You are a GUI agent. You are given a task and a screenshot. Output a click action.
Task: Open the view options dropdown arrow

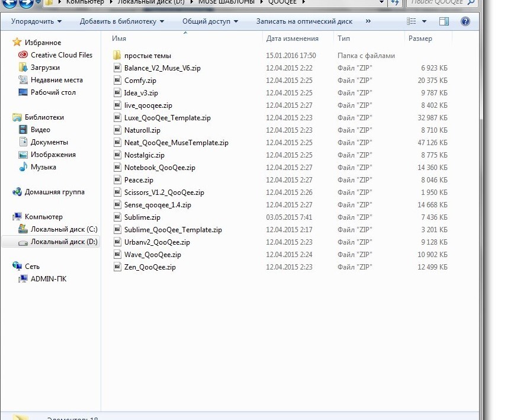click(424, 21)
